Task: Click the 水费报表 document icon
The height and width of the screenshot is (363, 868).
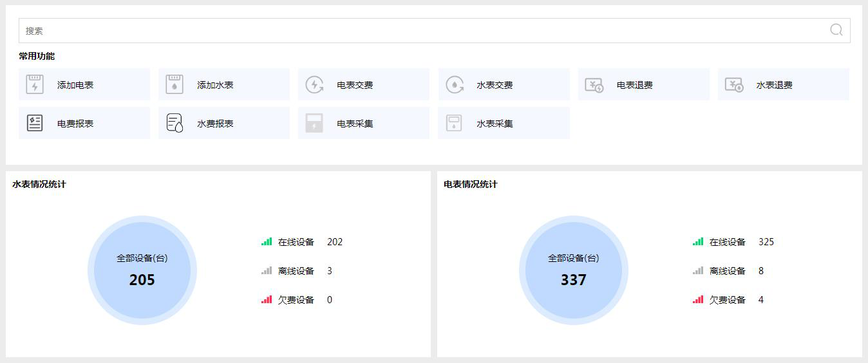Action: [175, 123]
